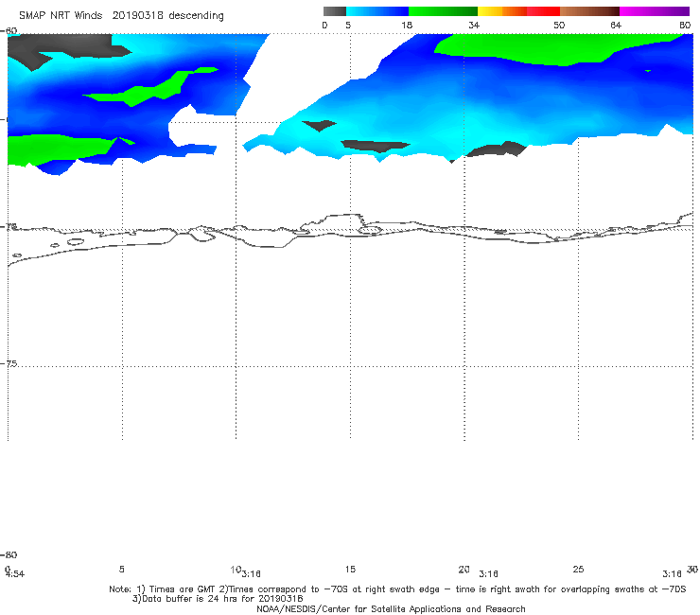Pick the red segment of the color bar

[x=543, y=11]
